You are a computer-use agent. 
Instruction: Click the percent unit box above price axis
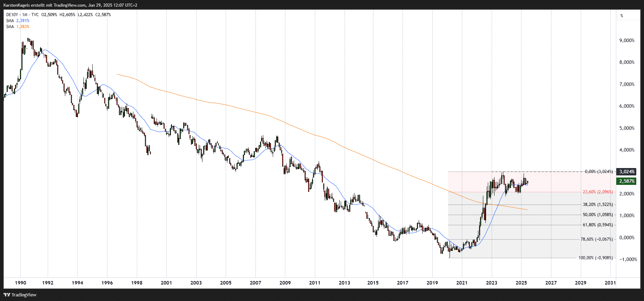pyautogui.click(x=628, y=16)
